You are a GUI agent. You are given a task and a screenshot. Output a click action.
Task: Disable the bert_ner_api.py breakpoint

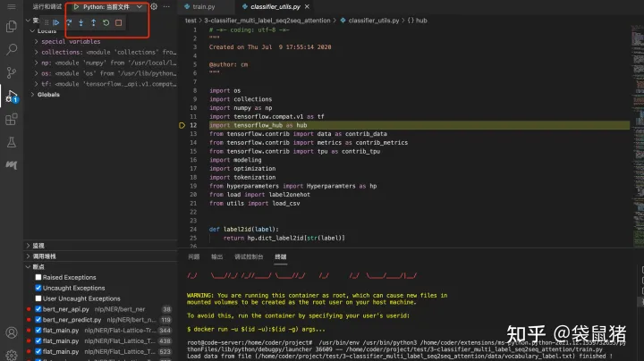pyautogui.click(x=37, y=310)
